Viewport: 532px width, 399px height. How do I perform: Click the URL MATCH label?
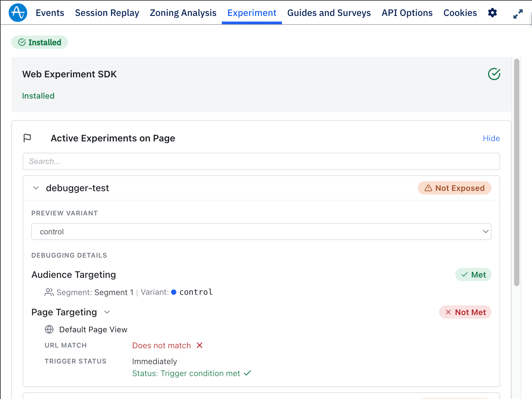[x=66, y=345]
